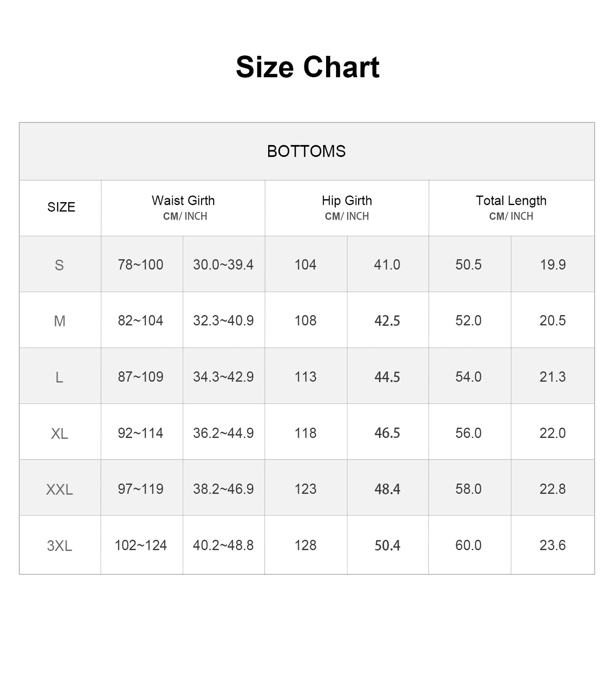Click the Hip Girth column header
The height and width of the screenshot is (675, 616).
coord(347,201)
